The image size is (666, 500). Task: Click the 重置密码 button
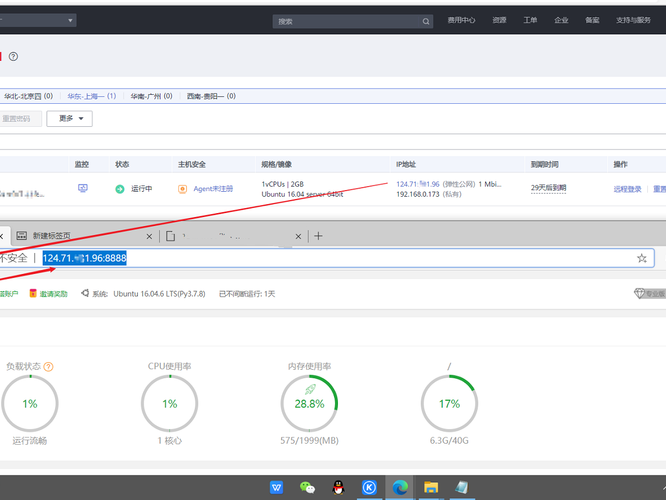[19, 119]
